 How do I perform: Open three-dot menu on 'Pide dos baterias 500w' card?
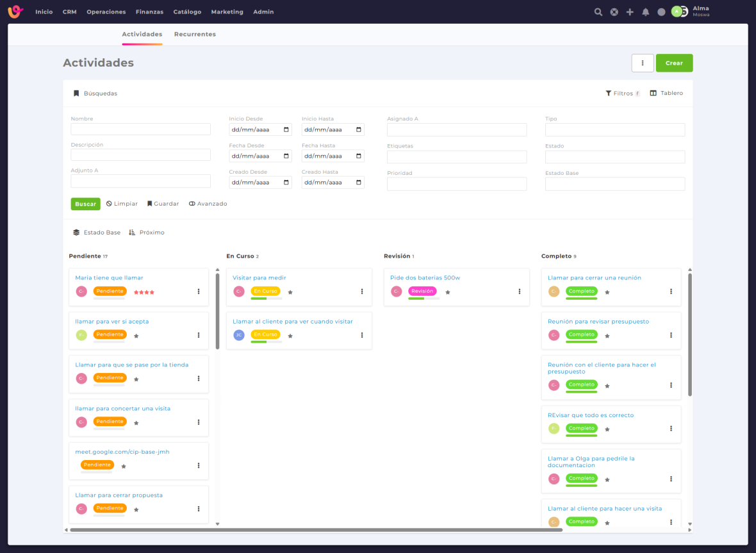pos(520,292)
